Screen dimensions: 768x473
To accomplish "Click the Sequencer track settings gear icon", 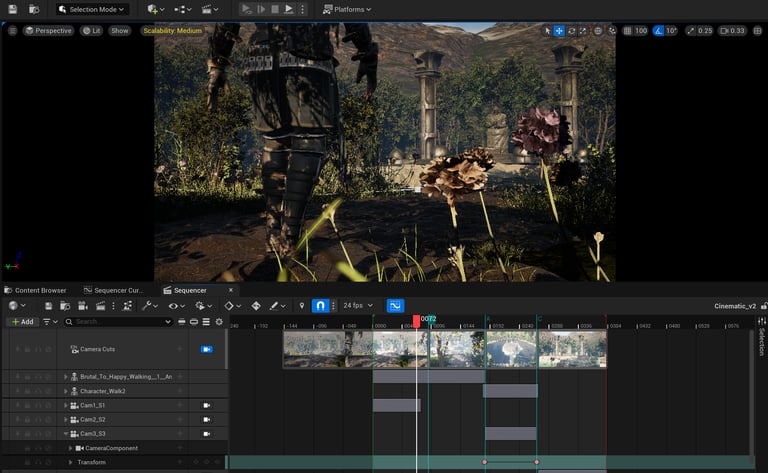I will (x=219, y=322).
